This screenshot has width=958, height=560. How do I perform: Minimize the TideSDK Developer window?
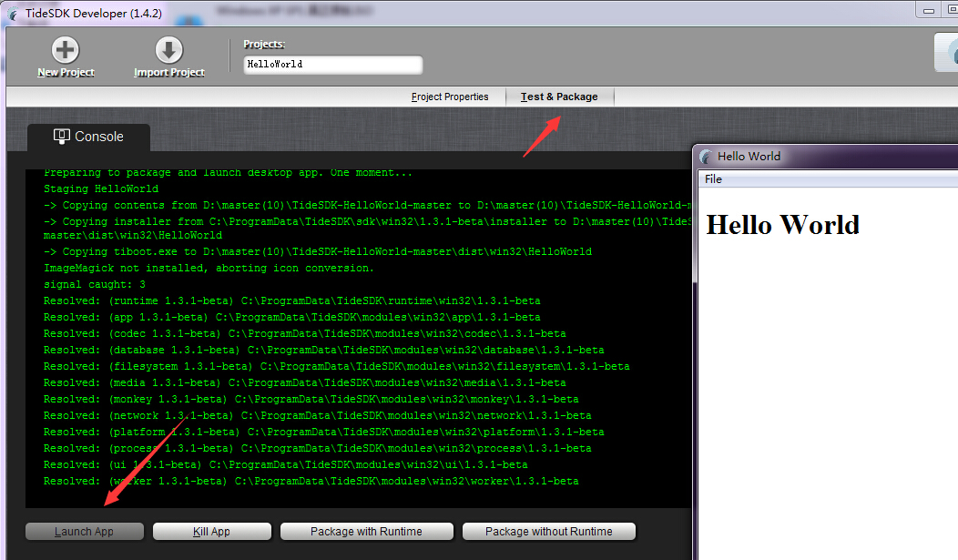click(929, 10)
